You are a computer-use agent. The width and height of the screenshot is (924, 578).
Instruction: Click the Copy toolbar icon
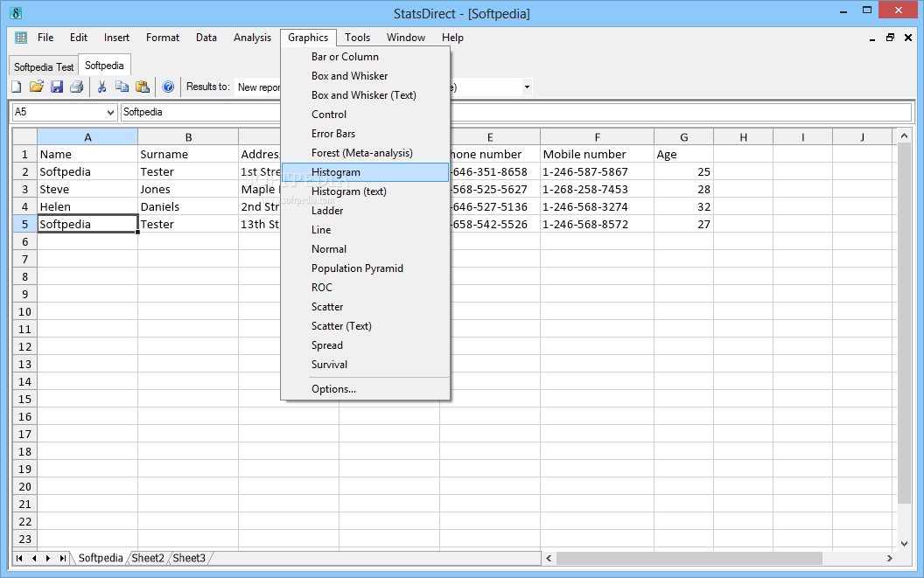point(122,87)
